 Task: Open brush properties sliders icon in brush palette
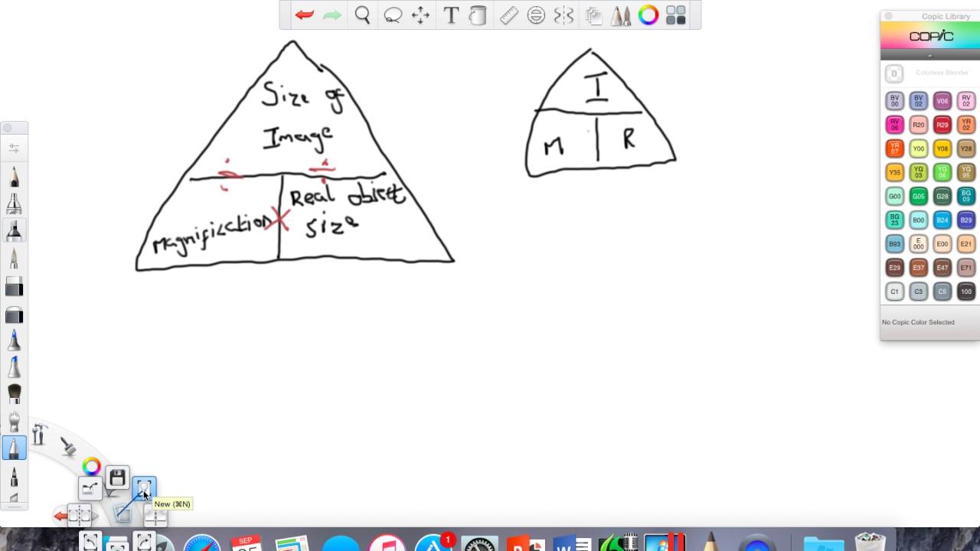click(14, 148)
